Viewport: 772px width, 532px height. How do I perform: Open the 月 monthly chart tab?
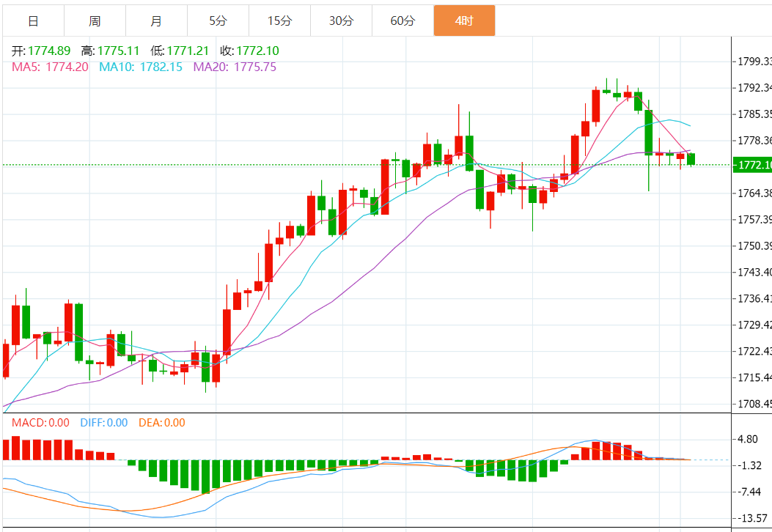(156, 21)
